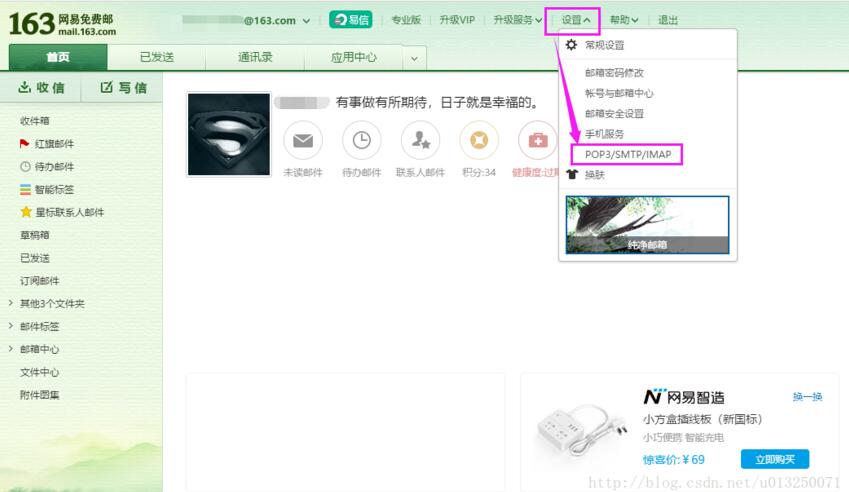Select the 纯净邮箱 skin thumbnail
Viewport: 849px width, 492px height.
pyautogui.click(x=648, y=225)
